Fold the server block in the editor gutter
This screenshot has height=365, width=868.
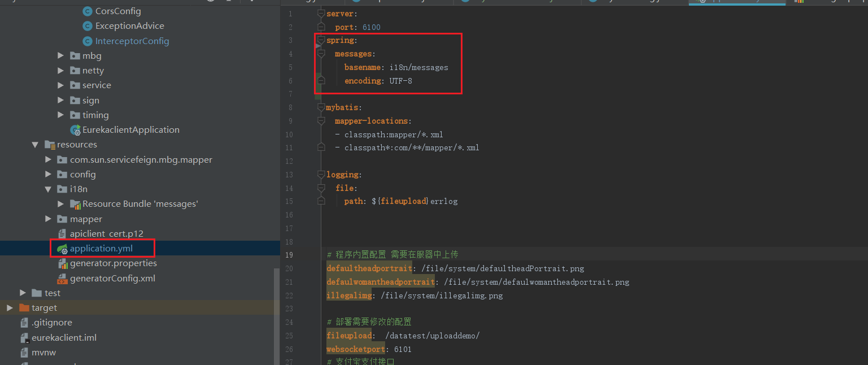click(x=321, y=13)
